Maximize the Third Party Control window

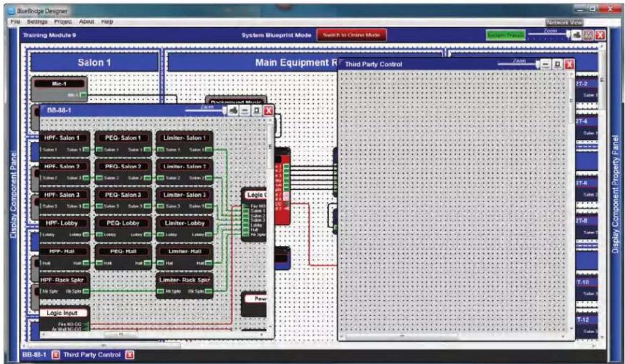pos(558,64)
